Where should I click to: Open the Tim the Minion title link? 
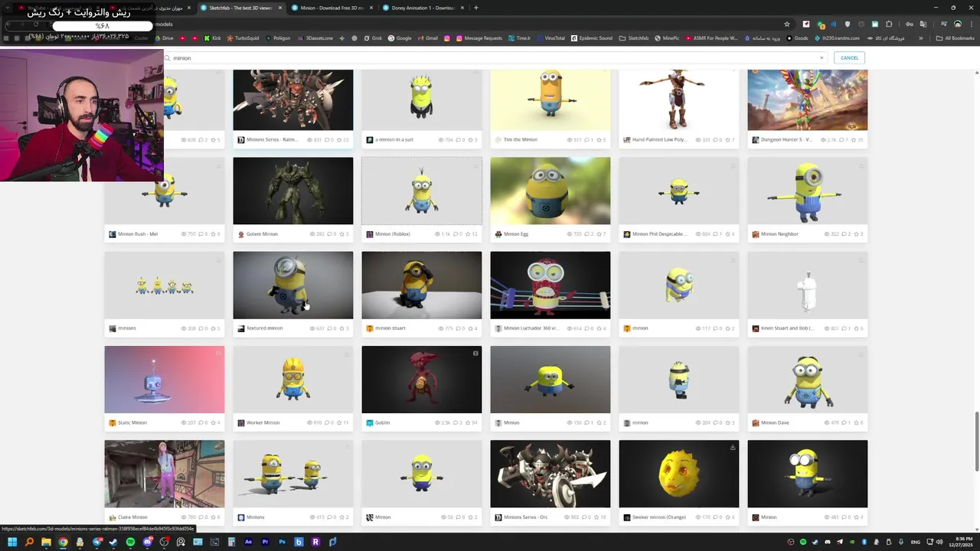521,140
